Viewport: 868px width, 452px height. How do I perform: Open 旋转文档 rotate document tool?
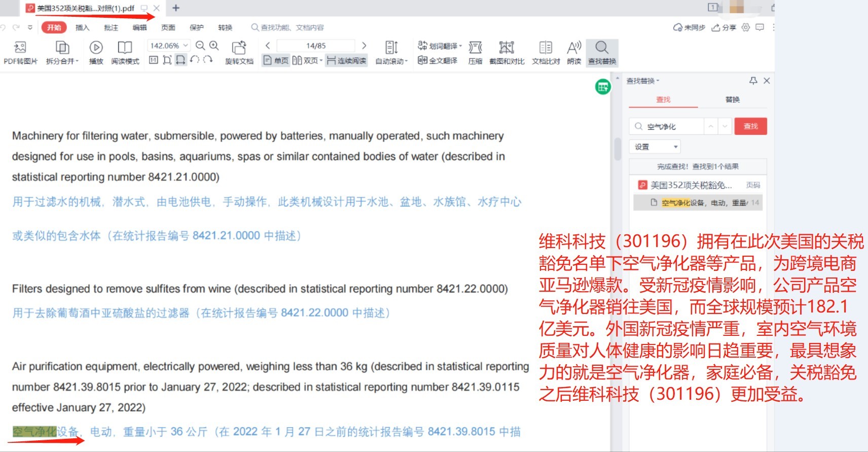[x=239, y=53]
